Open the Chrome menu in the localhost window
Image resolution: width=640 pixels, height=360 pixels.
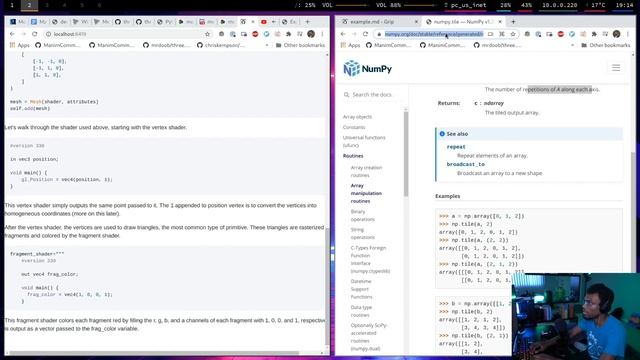322,34
